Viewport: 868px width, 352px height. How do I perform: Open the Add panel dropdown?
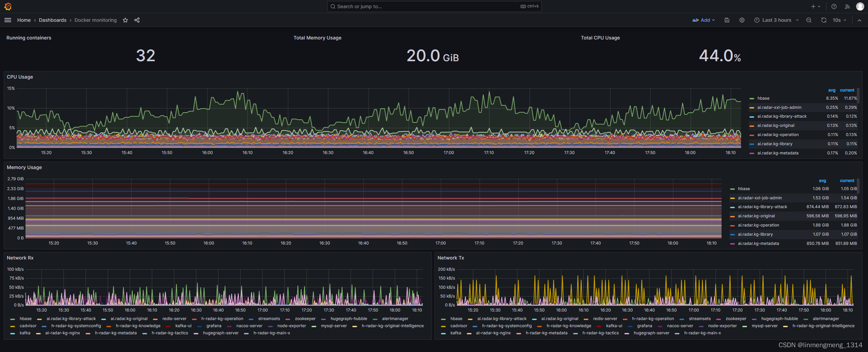(704, 20)
